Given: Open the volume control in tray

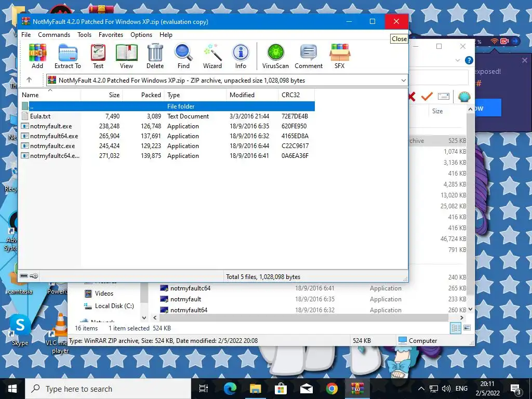Looking at the screenshot, I should pos(446,389).
